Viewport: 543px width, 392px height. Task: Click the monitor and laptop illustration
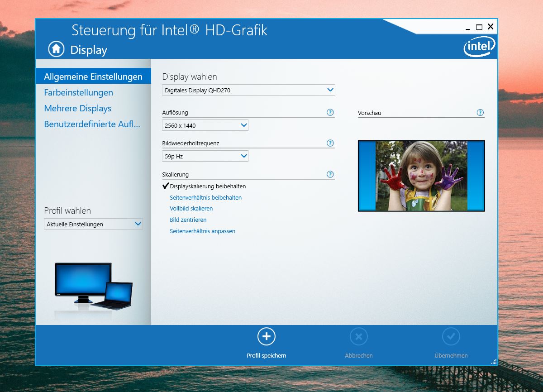point(94,286)
